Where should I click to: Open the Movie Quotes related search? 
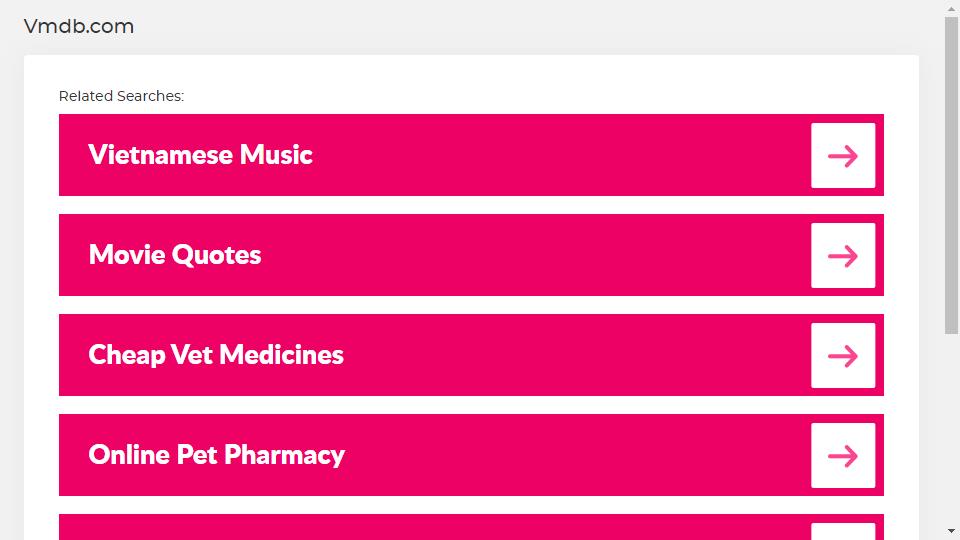174,255
